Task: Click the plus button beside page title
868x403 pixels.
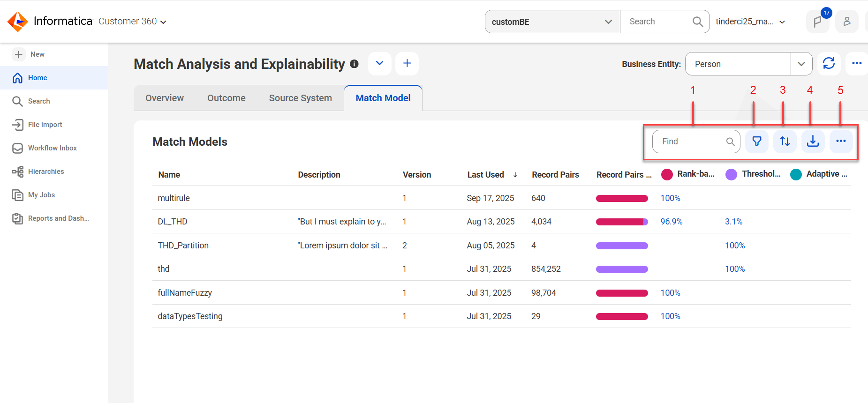Action: pos(407,63)
